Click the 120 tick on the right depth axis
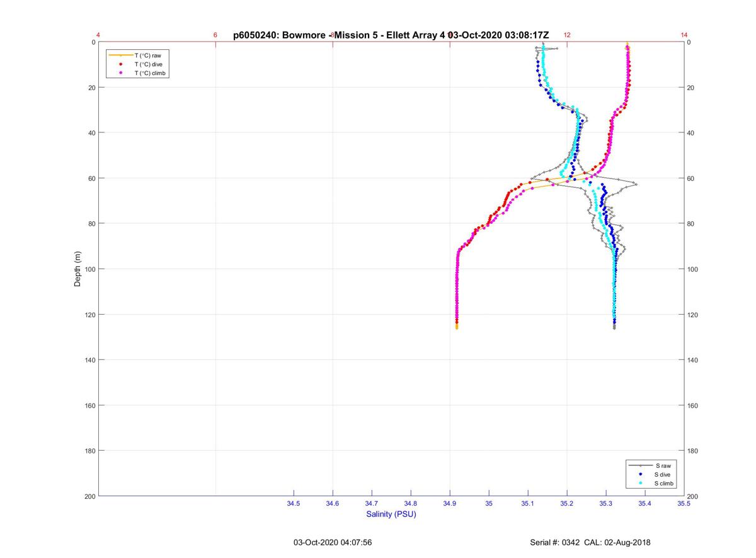 point(693,315)
